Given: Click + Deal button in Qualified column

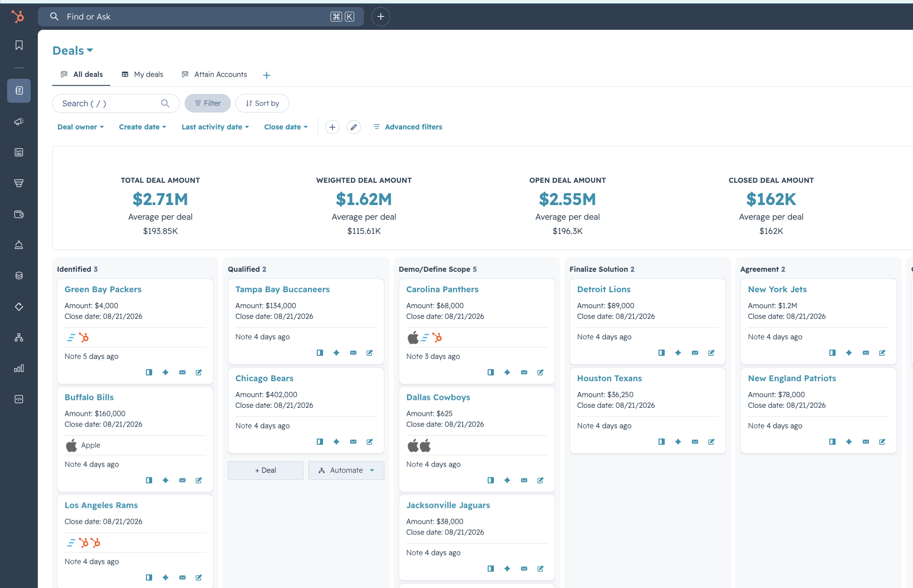Looking at the screenshot, I should pos(266,471).
